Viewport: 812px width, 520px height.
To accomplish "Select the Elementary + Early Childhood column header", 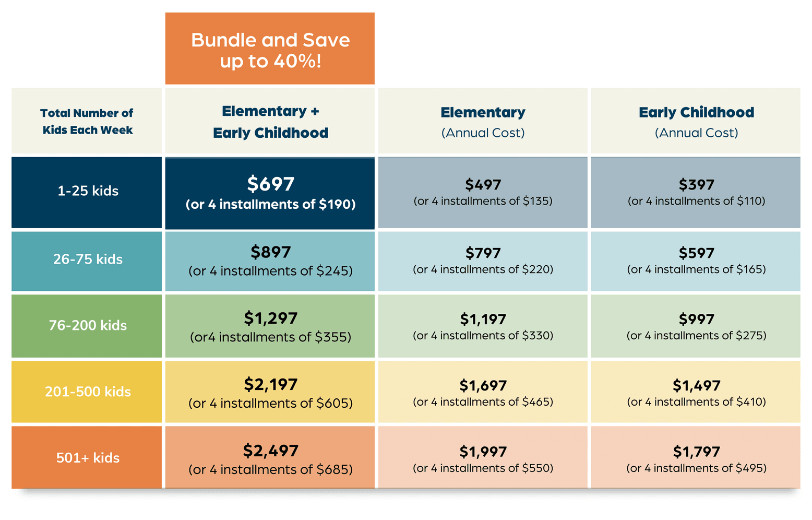I will [270, 122].
